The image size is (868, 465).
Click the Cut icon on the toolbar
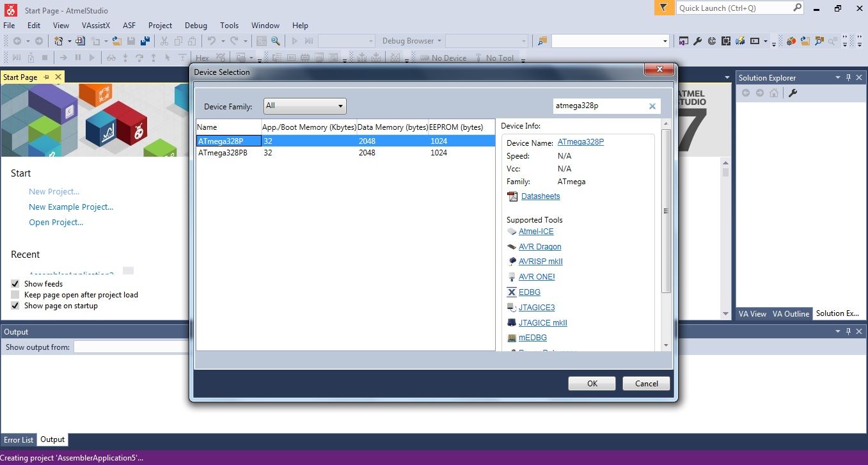point(164,41)
